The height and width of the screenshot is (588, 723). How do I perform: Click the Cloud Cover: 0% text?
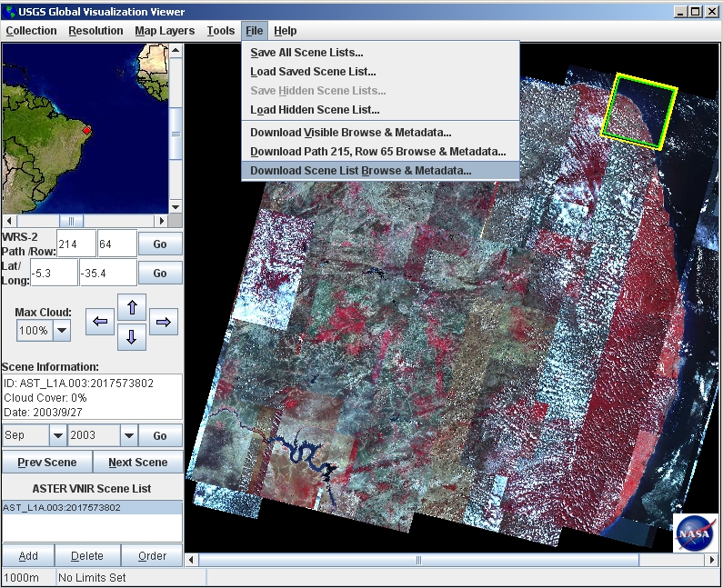coord(45,398)
